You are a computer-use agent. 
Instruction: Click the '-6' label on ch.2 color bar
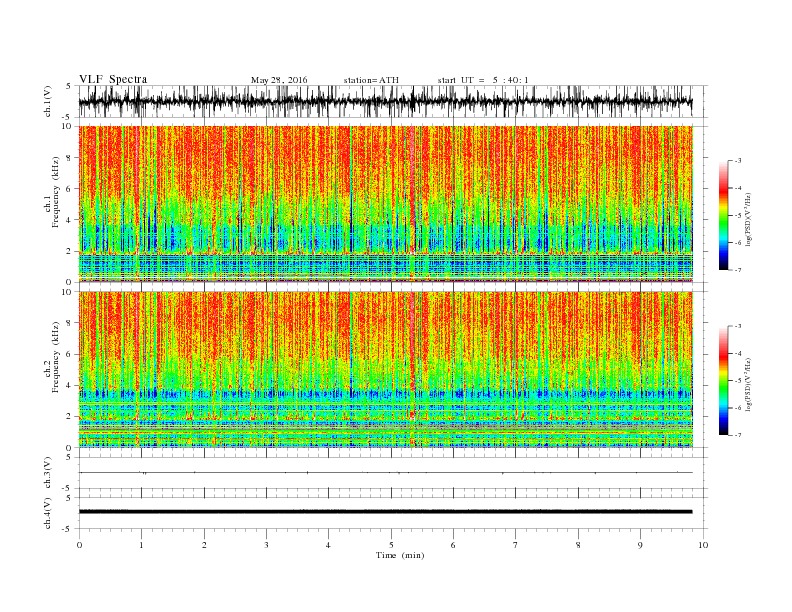(x=737, y=408)
